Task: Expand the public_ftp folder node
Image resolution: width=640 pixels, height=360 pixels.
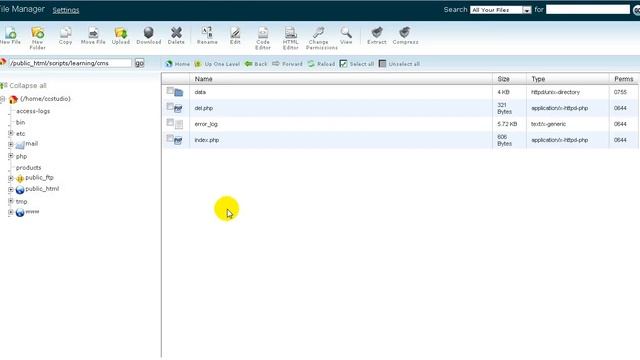Action: click(11, 178)
